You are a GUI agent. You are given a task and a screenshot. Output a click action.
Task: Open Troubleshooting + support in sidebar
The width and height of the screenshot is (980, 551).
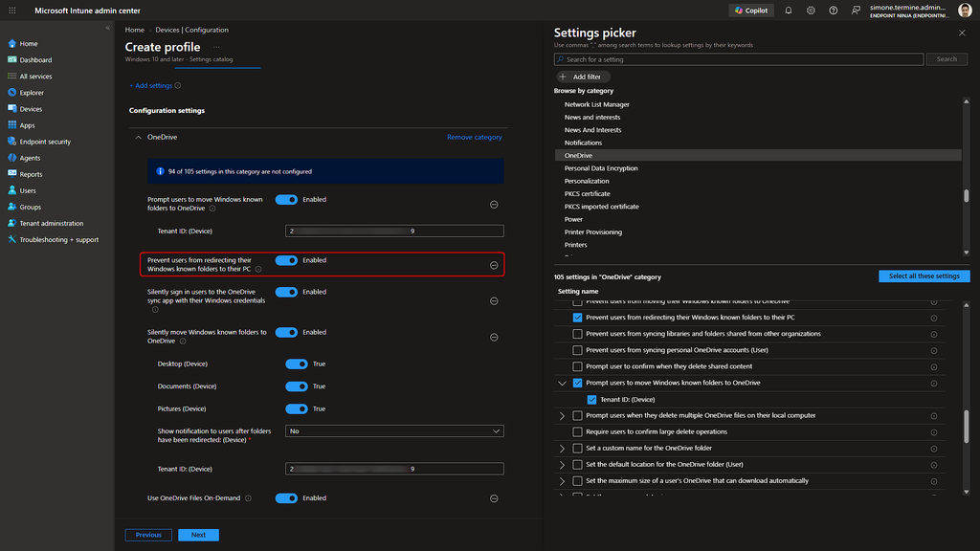click(x=56, y=239)
